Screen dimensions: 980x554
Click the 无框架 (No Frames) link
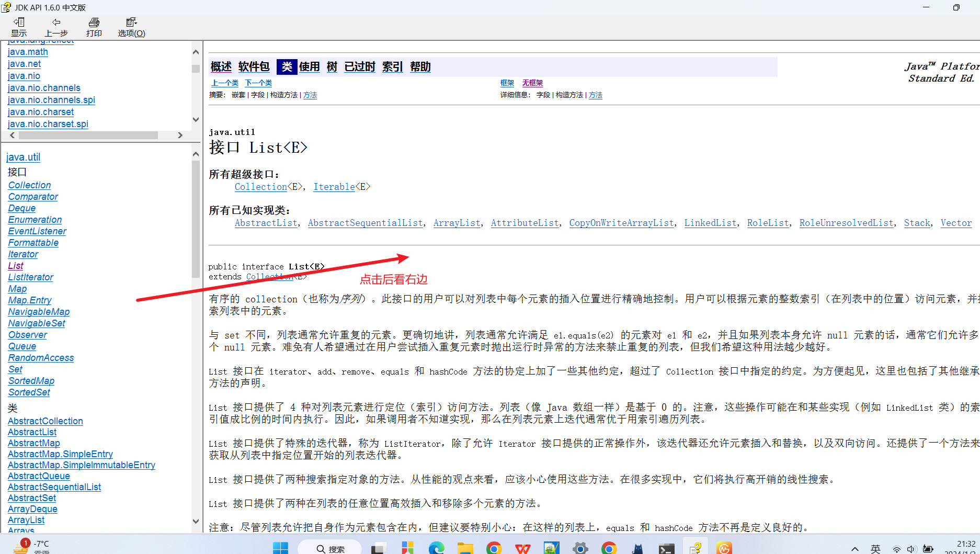[x=532, y=83]
